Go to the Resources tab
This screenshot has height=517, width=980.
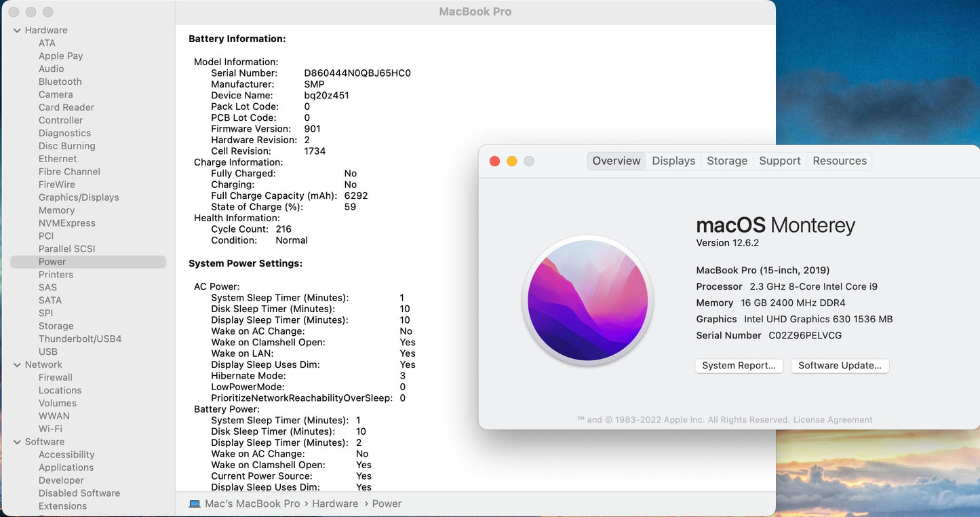coord(840,161)
